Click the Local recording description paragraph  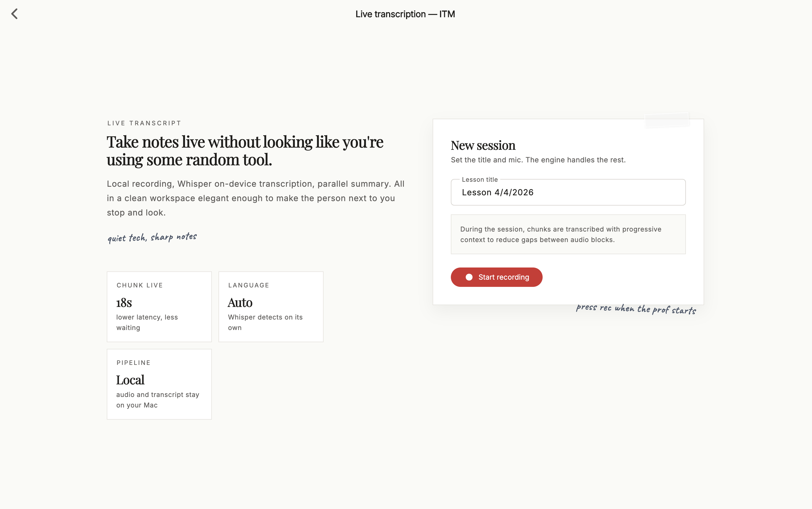(x=256, y=198)
